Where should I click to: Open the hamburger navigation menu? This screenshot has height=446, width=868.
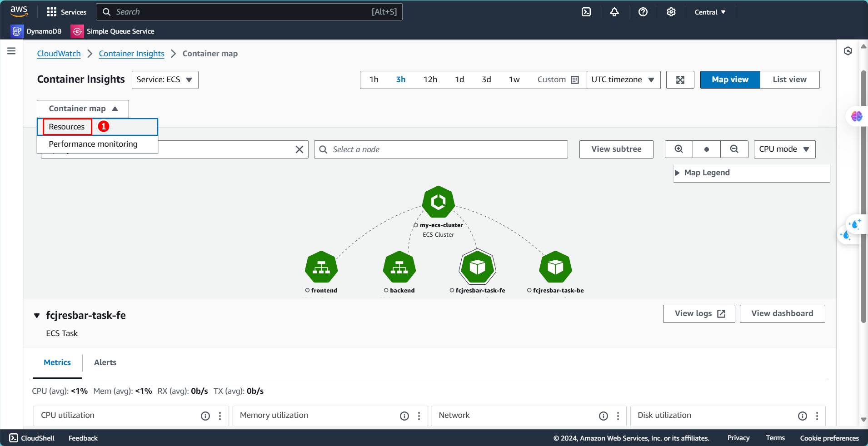11,51
